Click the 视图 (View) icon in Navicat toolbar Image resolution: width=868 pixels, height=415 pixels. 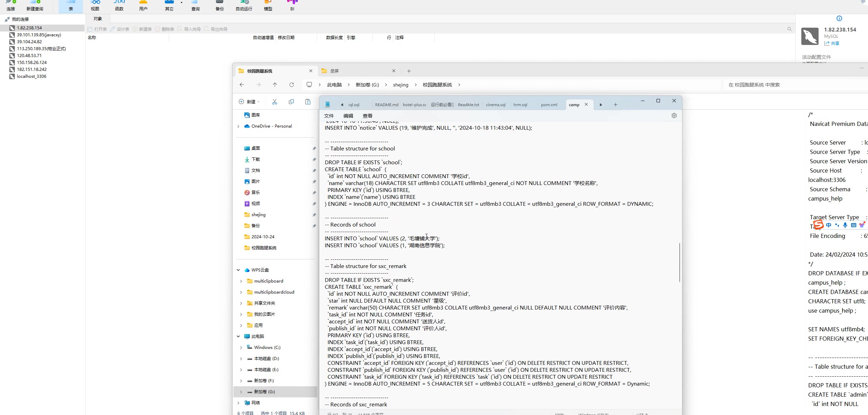click(95, 5)
